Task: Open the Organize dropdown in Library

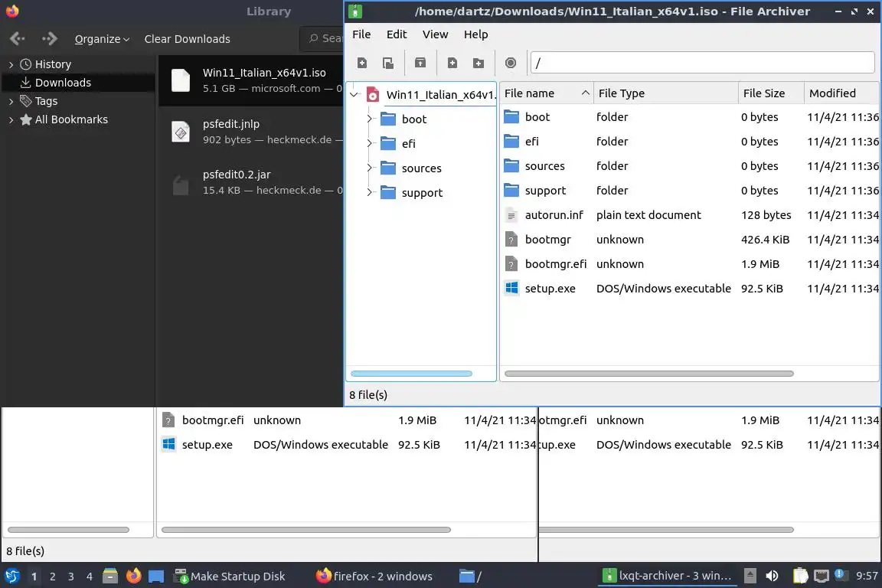Action: 102,39
